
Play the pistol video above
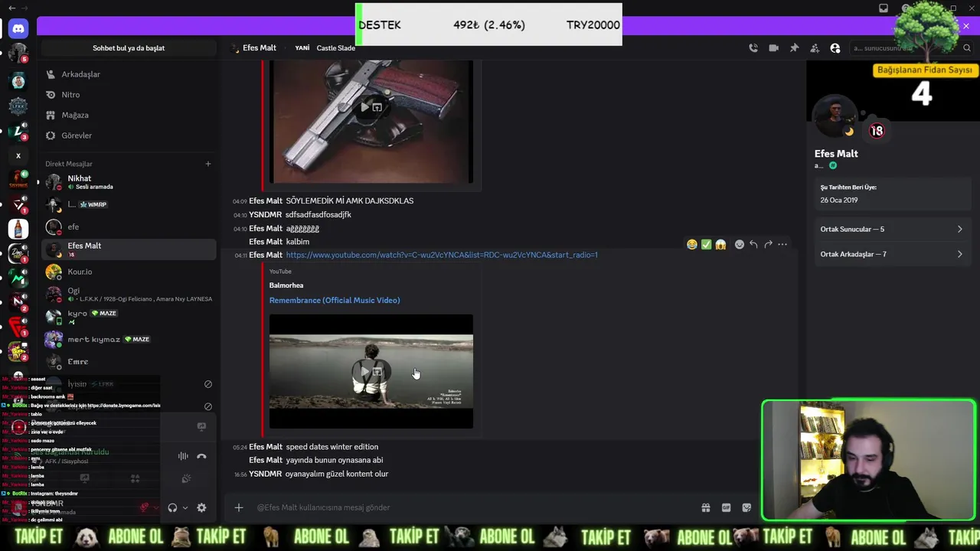click(x=364, y=107)
